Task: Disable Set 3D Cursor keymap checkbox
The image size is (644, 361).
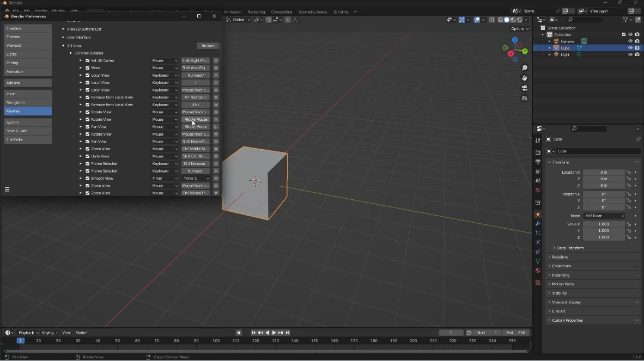Action: pos(88,61)
